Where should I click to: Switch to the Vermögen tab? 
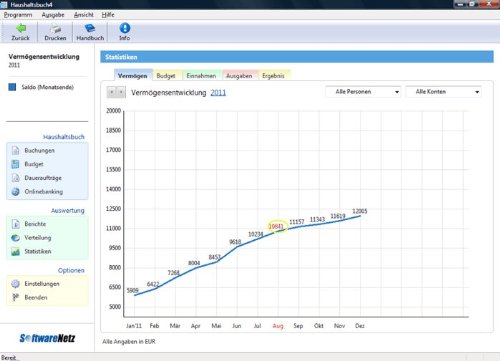[x=133, y=75]
